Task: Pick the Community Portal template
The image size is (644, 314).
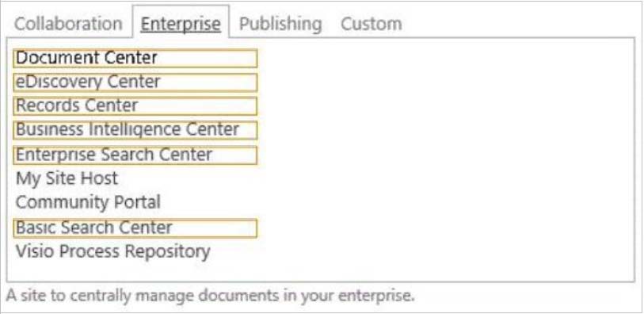Action: coord(88,202)
